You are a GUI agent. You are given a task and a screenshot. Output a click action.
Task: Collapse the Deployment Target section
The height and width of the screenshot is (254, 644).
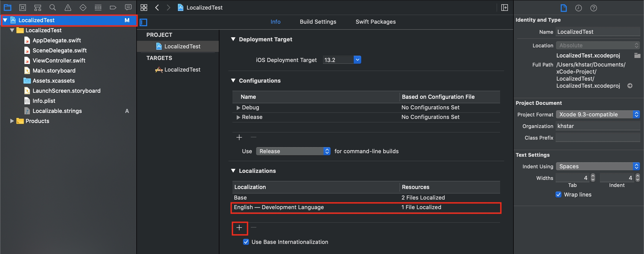(x=233, y=39)
